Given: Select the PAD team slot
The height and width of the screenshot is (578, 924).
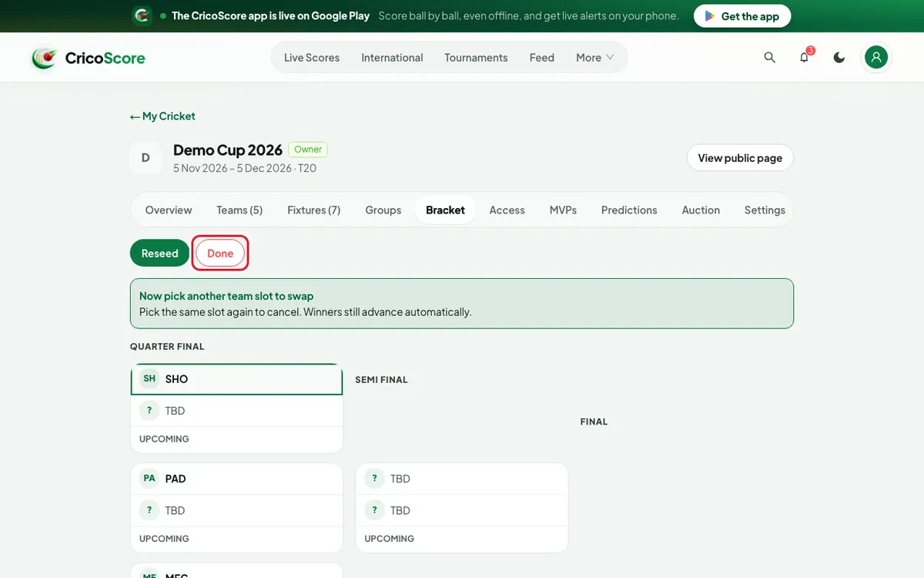Looking at the screenshot, I should pos(236,479).
